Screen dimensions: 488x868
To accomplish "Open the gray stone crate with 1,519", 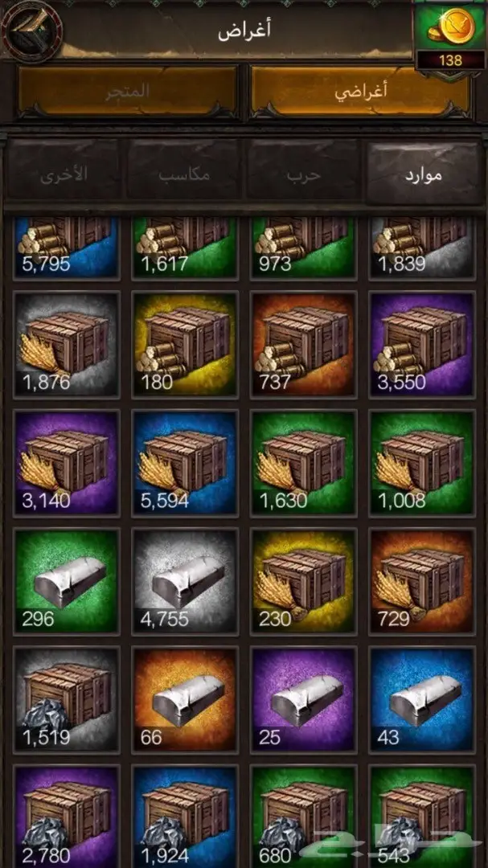I will pos(66,700).
